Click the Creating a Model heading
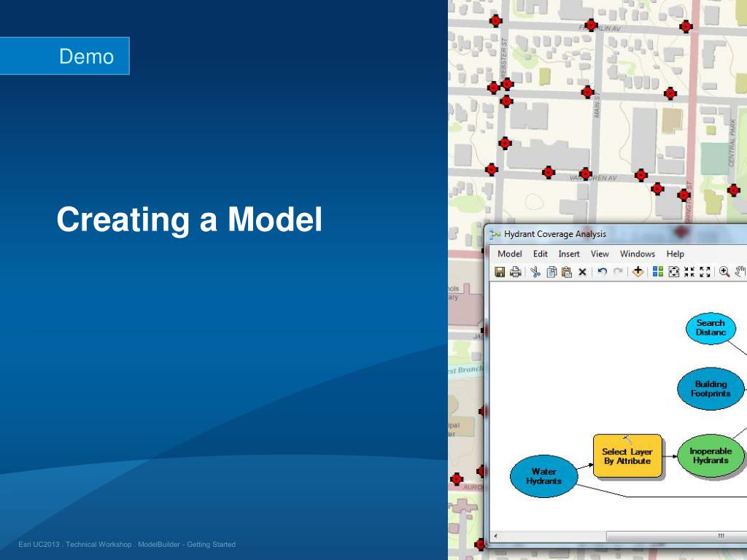 tap(190, 219)
